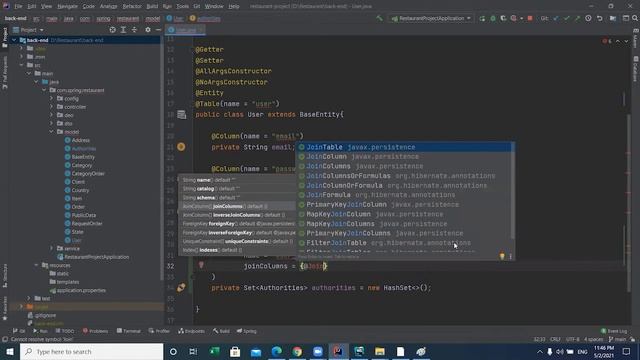
Task: Click the green Run button in toolbar
Action: [x=482, y=18]
